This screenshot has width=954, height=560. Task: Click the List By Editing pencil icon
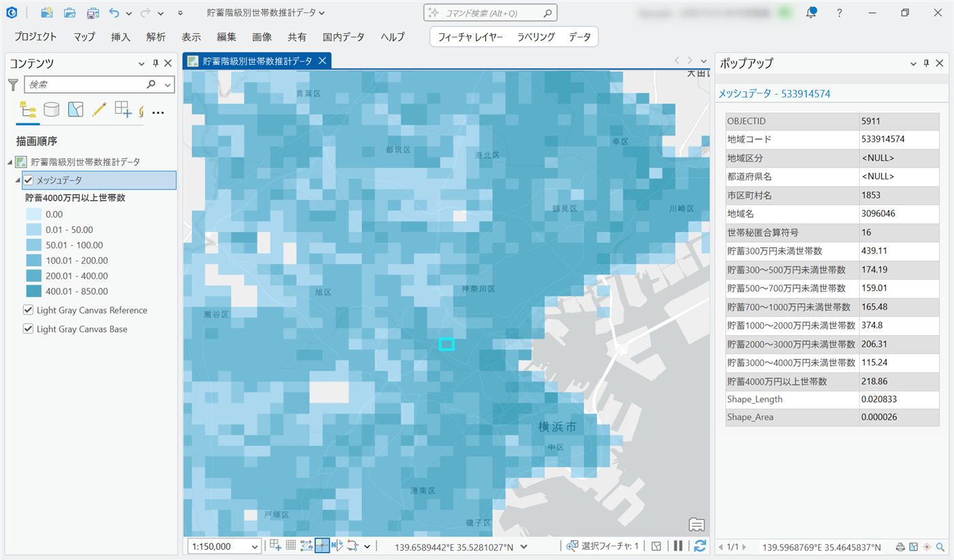coord(99,110)
